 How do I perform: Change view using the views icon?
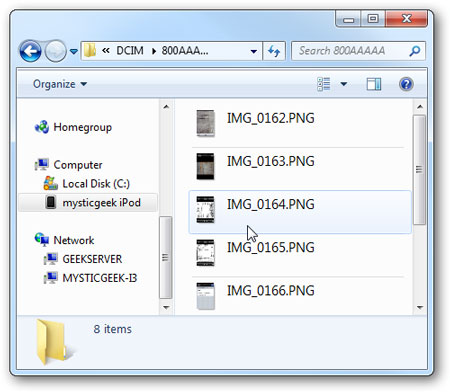(324, 84)
